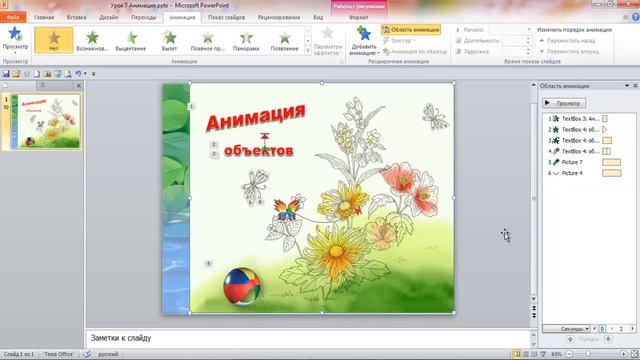Start slide show from status bar icon
Screen dimensions: 640x360
[543, 354]
